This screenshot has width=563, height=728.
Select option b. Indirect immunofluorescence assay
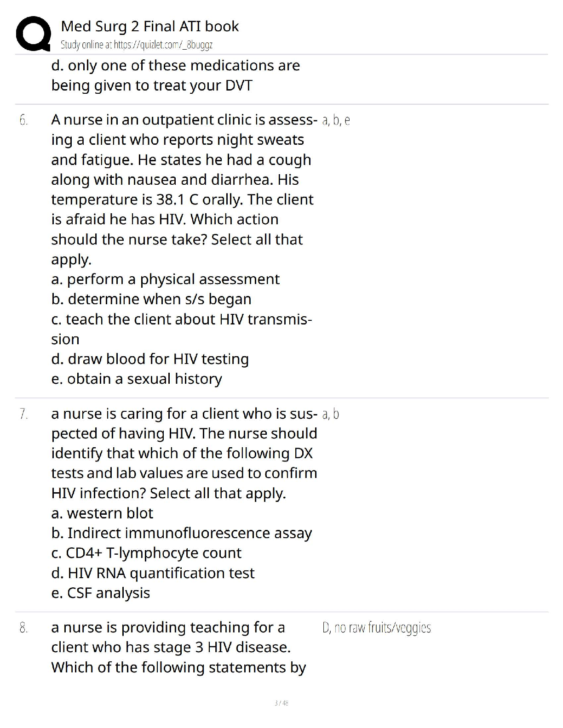tap(182, 533)
